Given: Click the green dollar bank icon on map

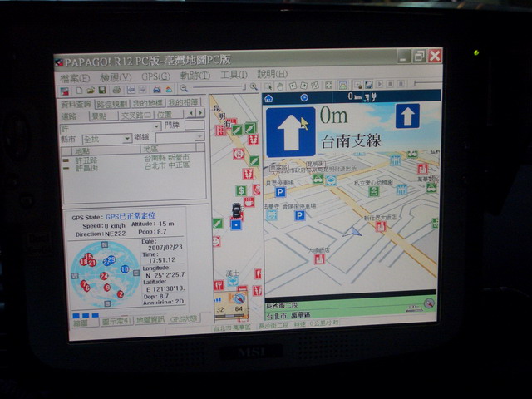Looking at the screenshot, I should [x=241, y=190].
